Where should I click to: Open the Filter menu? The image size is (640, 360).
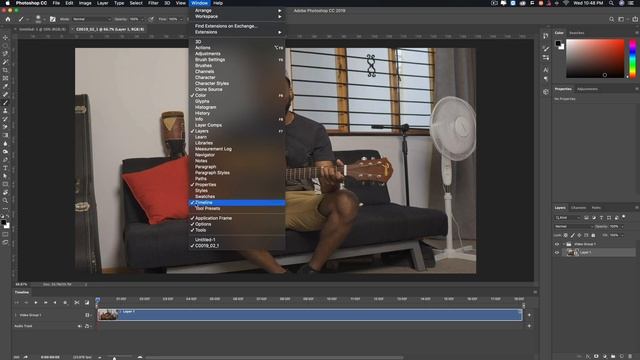pyautogui.click(x=153, y=3)
